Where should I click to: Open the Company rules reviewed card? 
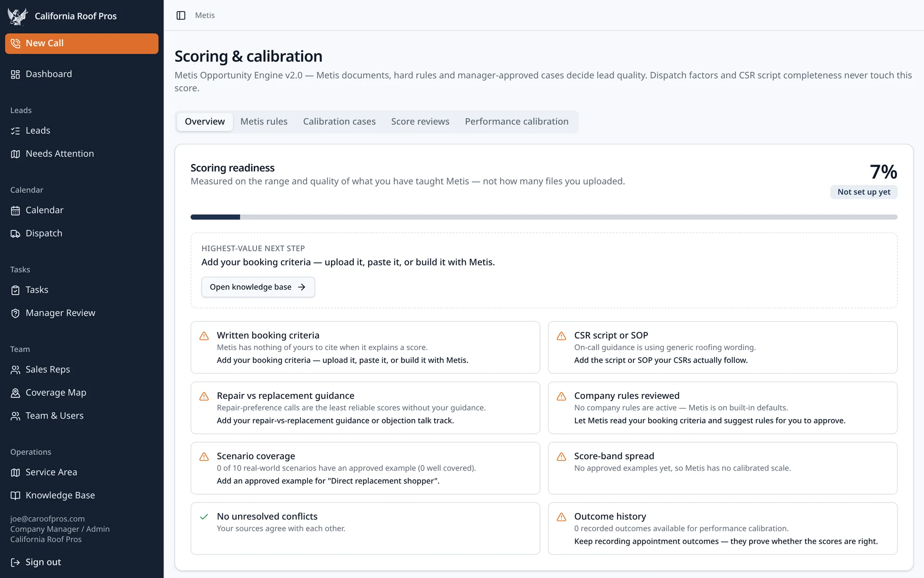722,408
